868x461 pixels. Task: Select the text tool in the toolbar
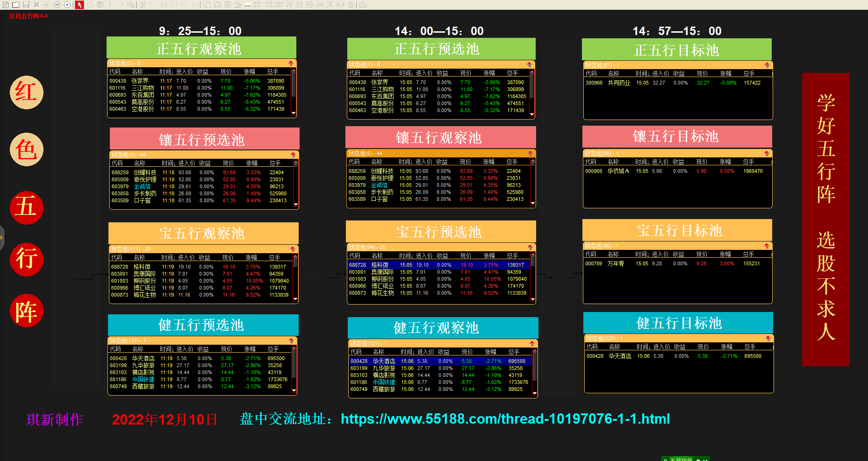[x=143, y=5]
